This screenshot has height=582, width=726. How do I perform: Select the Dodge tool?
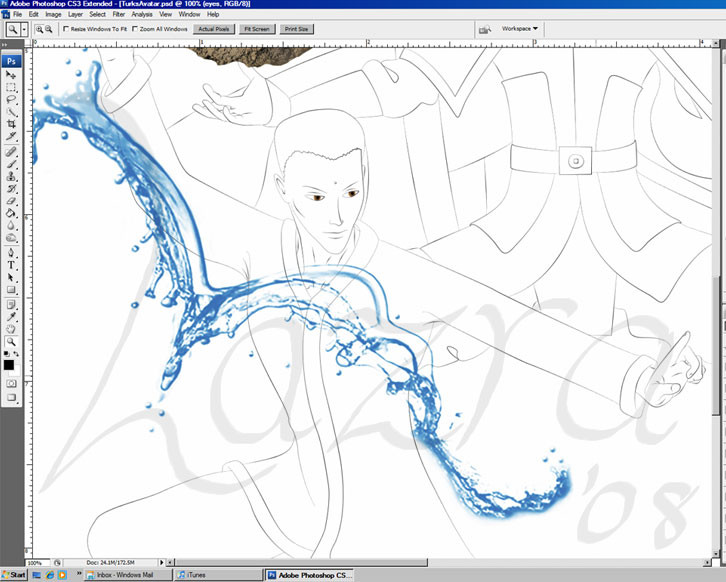click(11, 238)
